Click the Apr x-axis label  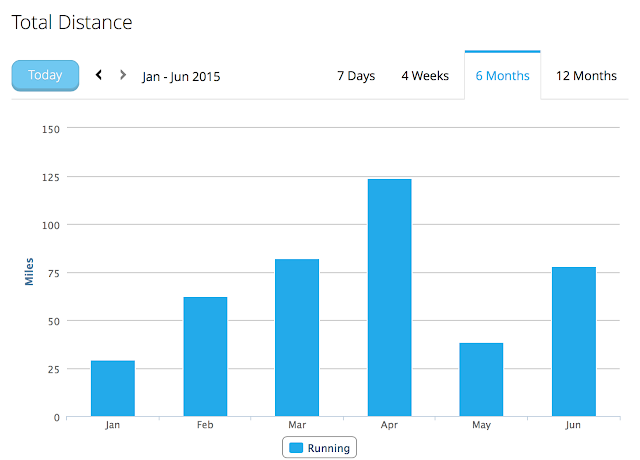point(389,425)
